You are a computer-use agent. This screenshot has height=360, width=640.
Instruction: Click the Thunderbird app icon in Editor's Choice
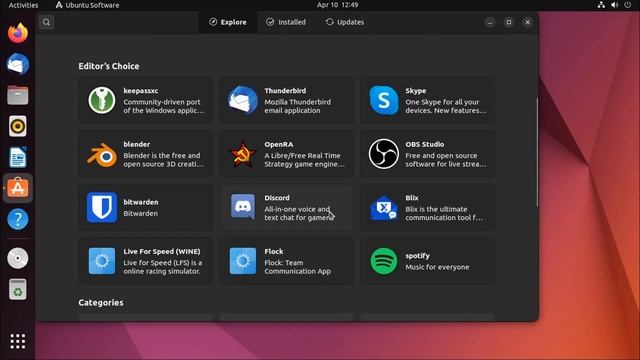click(243, 100)
